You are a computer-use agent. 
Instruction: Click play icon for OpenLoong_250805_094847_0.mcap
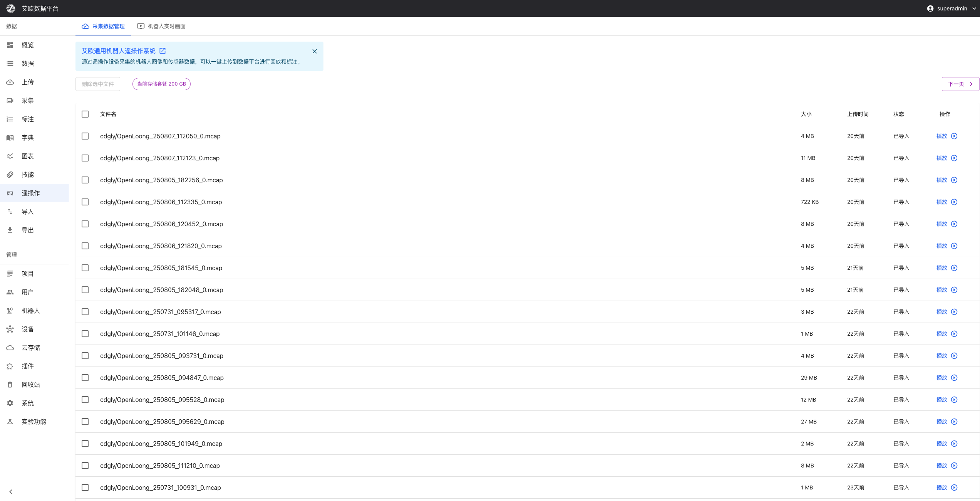tap(954, 378)
